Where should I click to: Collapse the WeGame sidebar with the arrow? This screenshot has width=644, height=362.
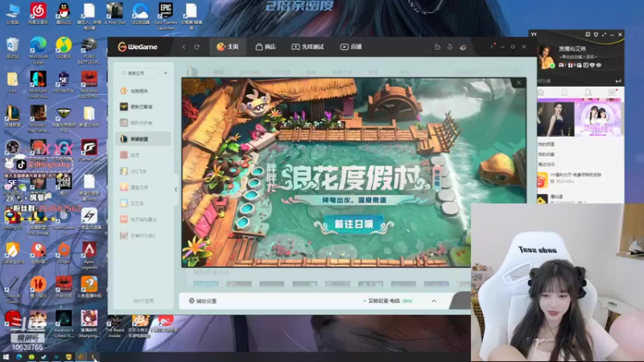(x=175, y=190)
